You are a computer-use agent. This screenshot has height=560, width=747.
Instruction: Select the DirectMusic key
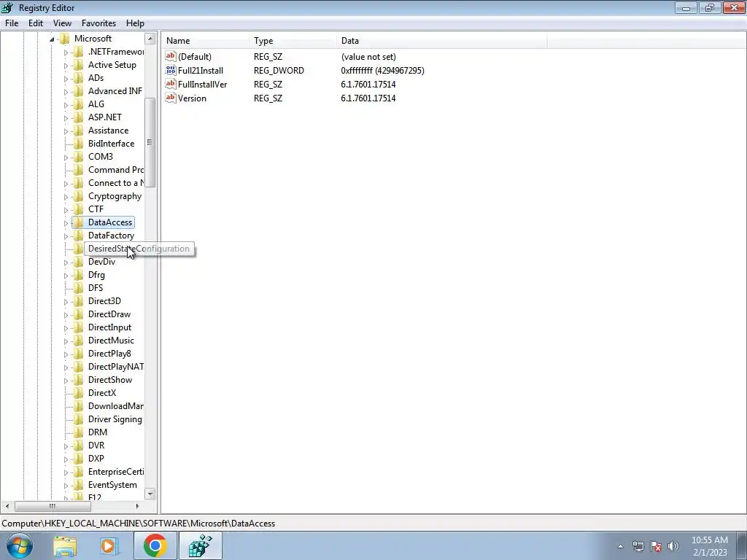pos(111,341)
